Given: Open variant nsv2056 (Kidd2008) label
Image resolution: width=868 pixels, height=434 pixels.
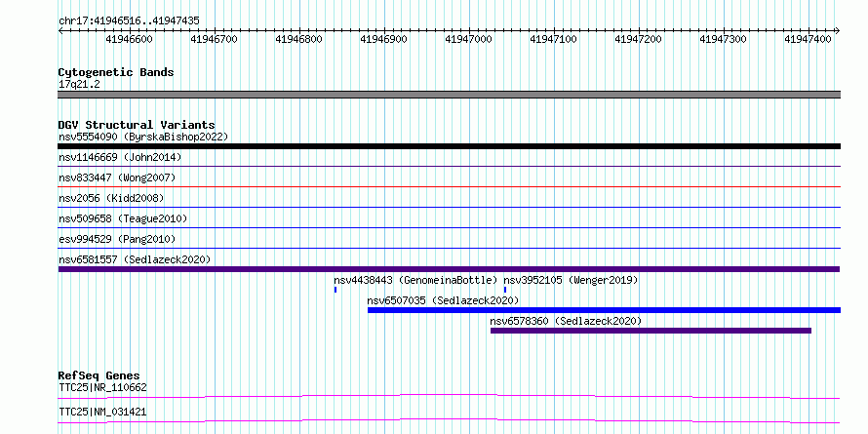Looking at the screenshot, I should point(111,198).
